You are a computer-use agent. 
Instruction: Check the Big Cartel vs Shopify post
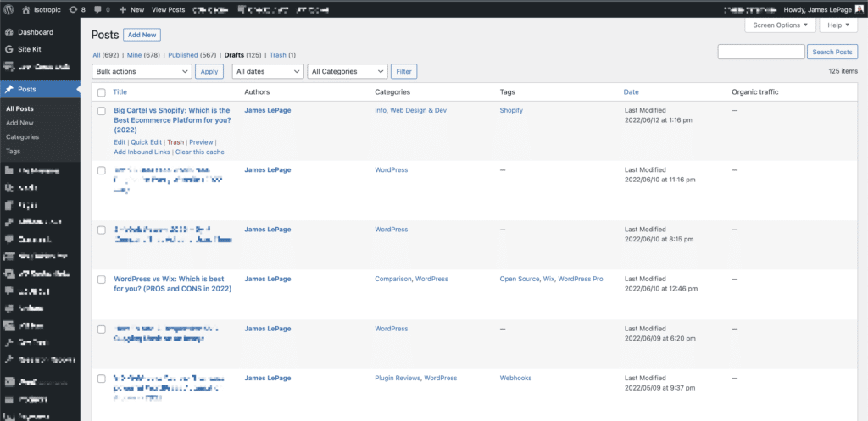[102, 111]
